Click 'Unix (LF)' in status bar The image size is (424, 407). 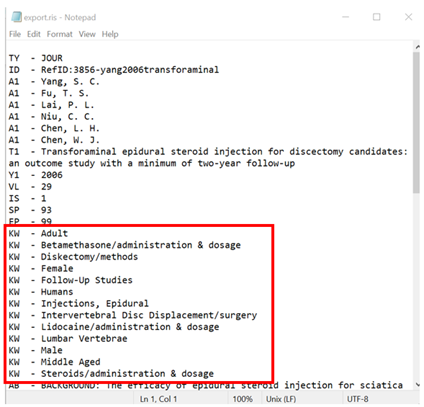[x=281, y=399]
